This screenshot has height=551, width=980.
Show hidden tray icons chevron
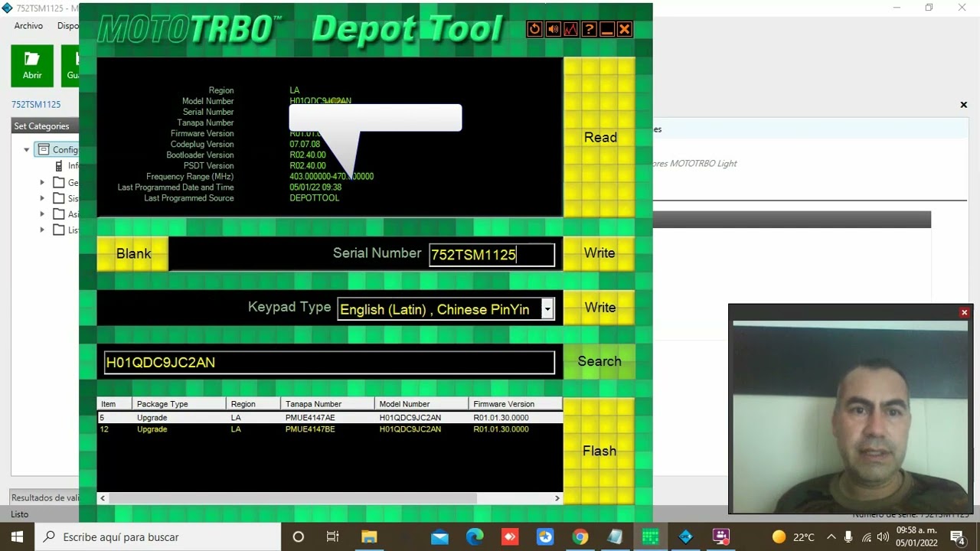(830, 536)
